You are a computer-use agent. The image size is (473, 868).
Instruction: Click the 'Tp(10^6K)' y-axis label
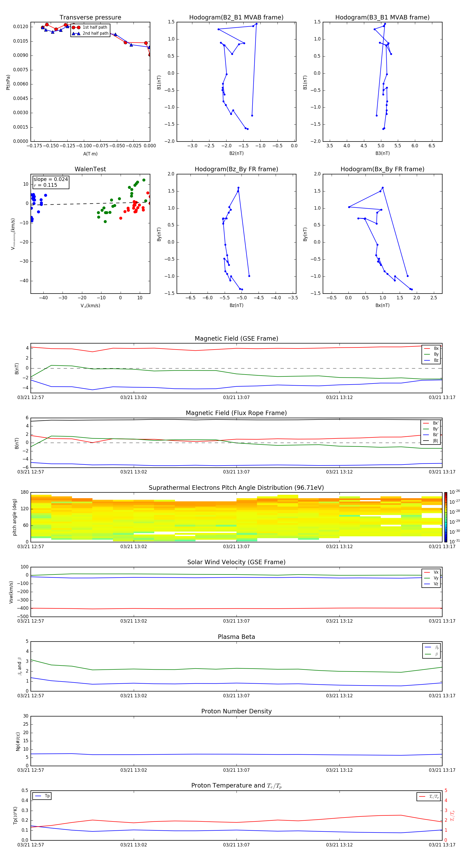pos(15,815)
